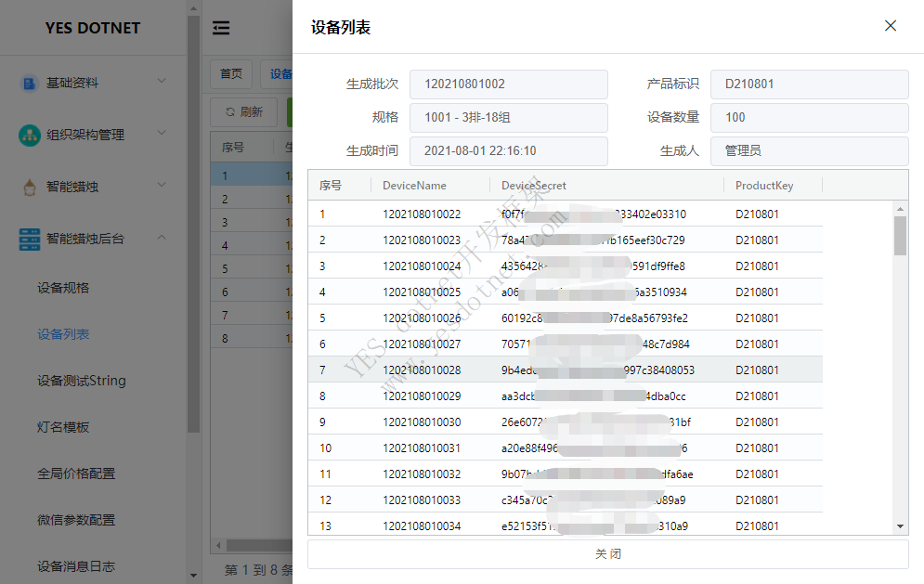
Task: Click the table scrollbar down arrow
Action: (900, 526)
